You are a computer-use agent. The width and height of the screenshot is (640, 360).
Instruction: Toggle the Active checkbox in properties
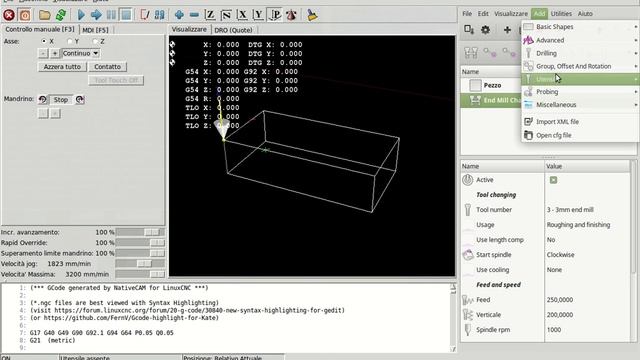click(x=553, y=180)
